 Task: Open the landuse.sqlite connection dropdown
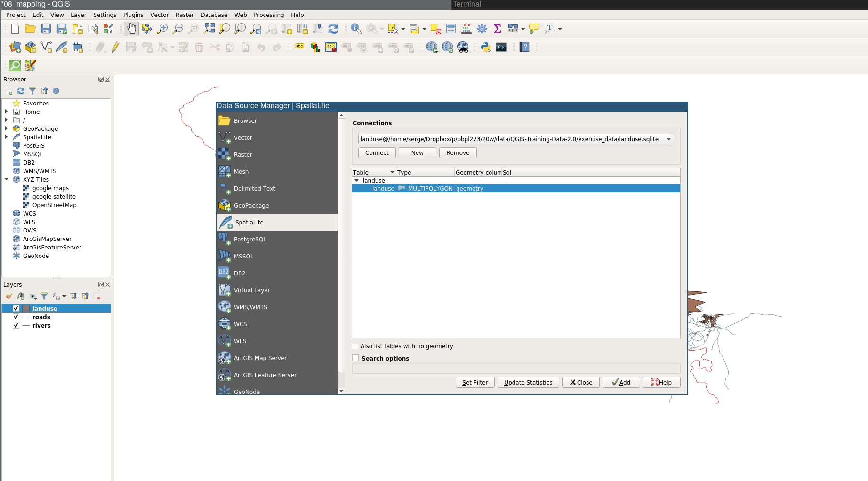click(x=669, y=139)
